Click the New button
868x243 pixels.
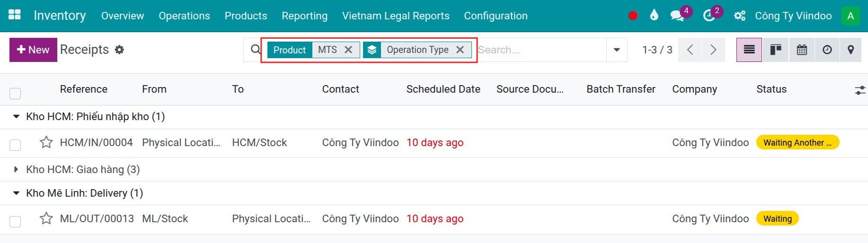(x=33, y=50)
